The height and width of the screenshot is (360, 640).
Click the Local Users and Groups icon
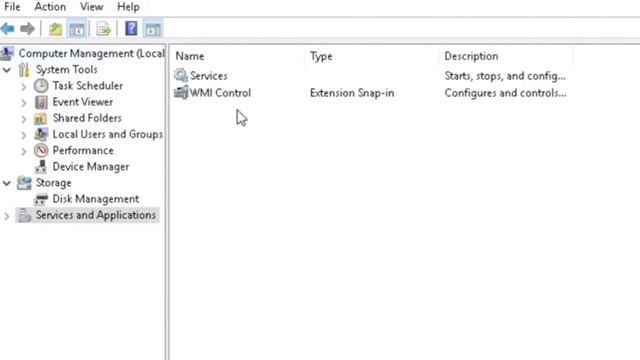click(x=41, y=134)
